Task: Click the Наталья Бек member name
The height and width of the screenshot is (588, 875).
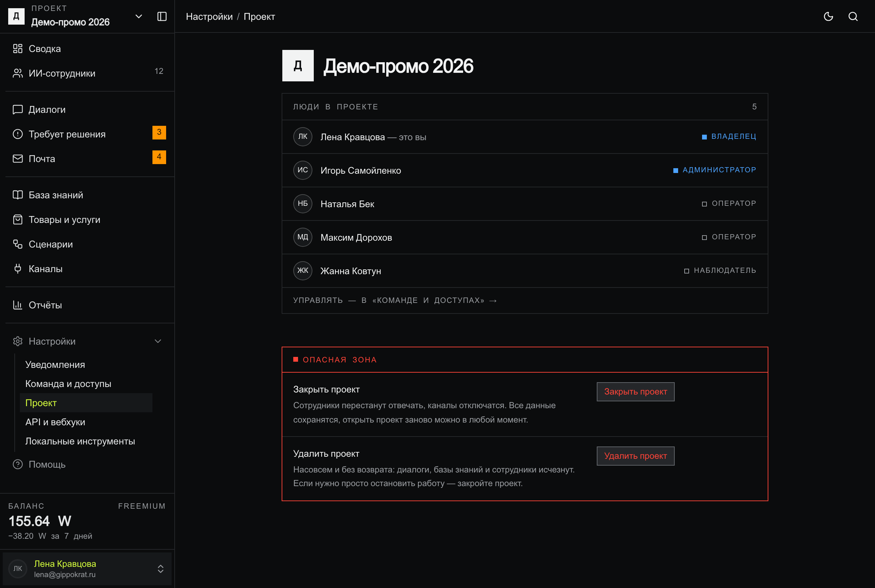Action: (348, 204)
